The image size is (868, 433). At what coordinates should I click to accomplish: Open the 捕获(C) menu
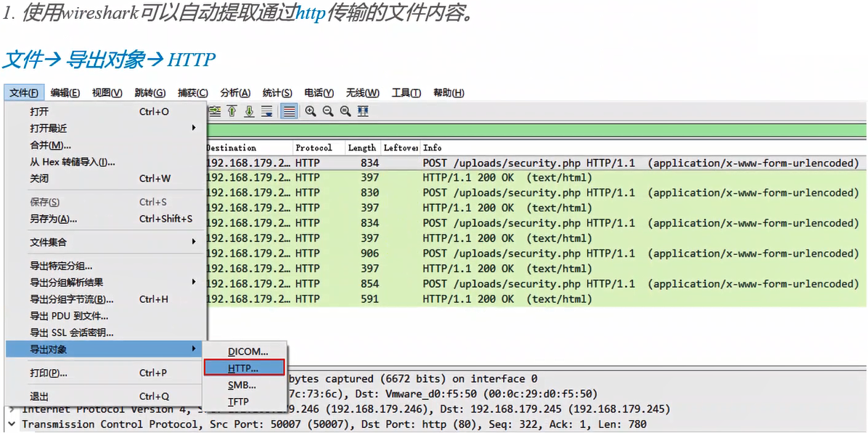point(192,93)
